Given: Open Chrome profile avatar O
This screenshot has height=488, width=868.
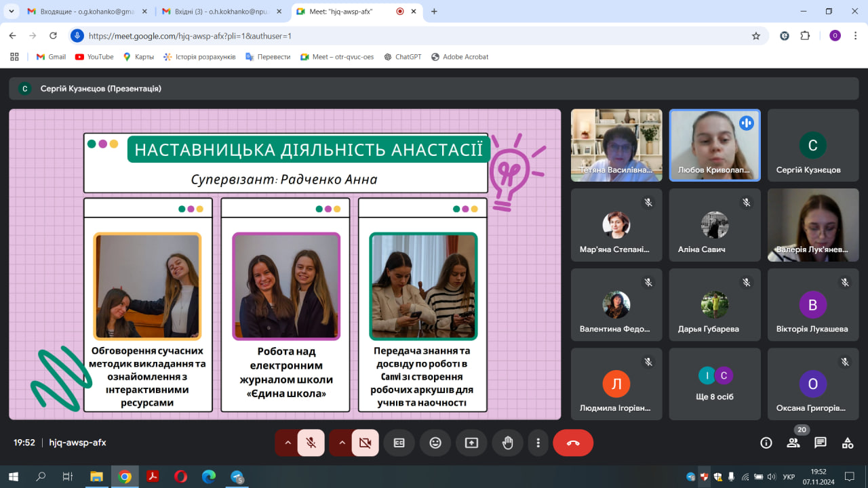Looking at the screenshot, I should pos(835,36).
